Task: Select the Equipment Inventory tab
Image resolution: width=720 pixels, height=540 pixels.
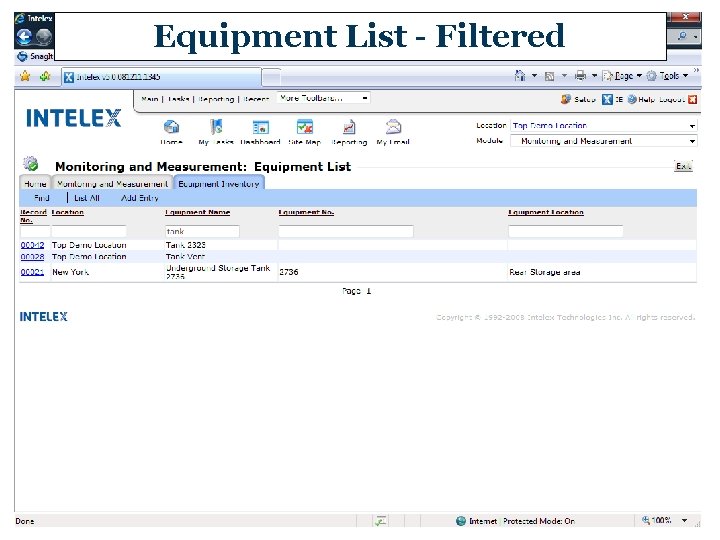Action: pos(219,183)
